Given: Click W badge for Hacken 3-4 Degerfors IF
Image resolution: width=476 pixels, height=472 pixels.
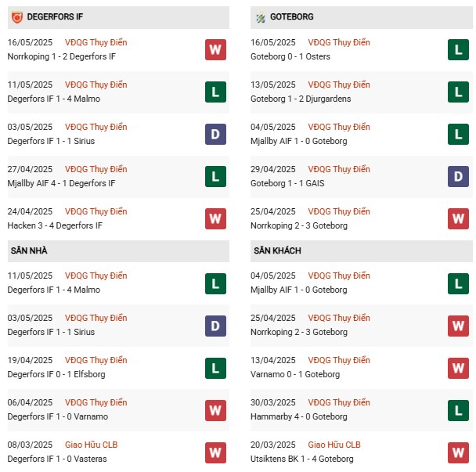Looking at the screenshot, I should click(x=215, y=219).
